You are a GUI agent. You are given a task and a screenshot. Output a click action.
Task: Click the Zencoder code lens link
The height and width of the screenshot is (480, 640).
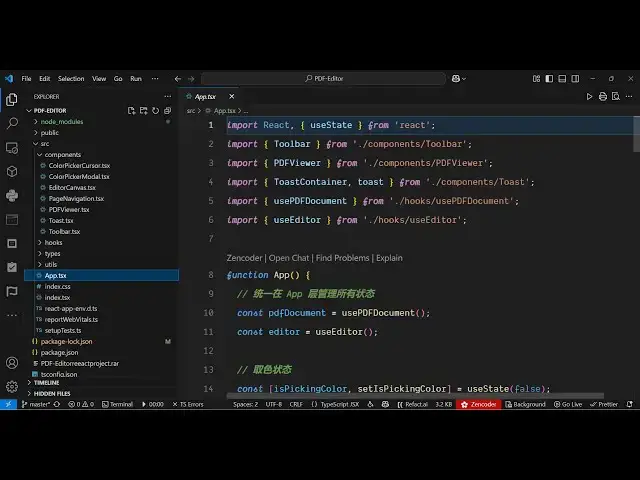tap(244, 258)
